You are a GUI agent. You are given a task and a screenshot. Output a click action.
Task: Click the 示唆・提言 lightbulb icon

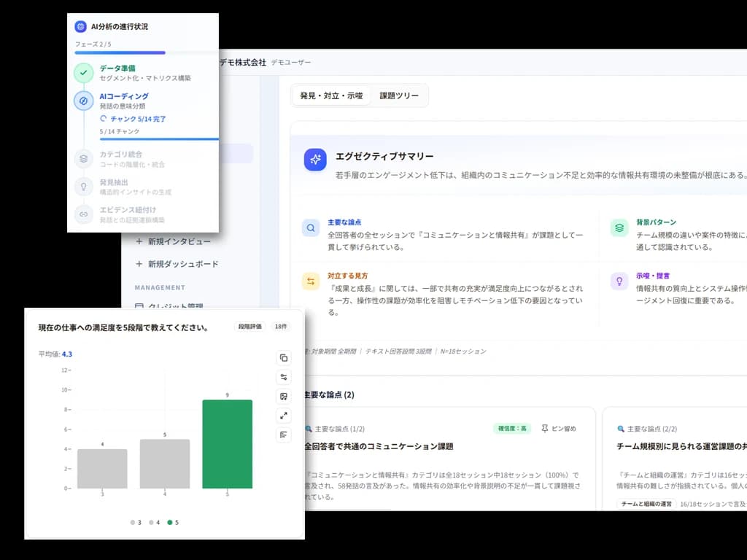tap(619, 281)
